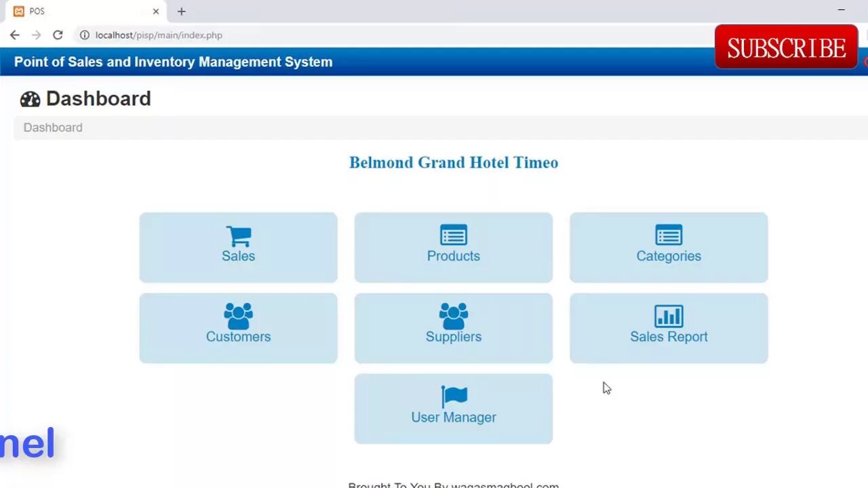Go back with browser back arrow
868x488 pixels.
click(x=15, y=35)
